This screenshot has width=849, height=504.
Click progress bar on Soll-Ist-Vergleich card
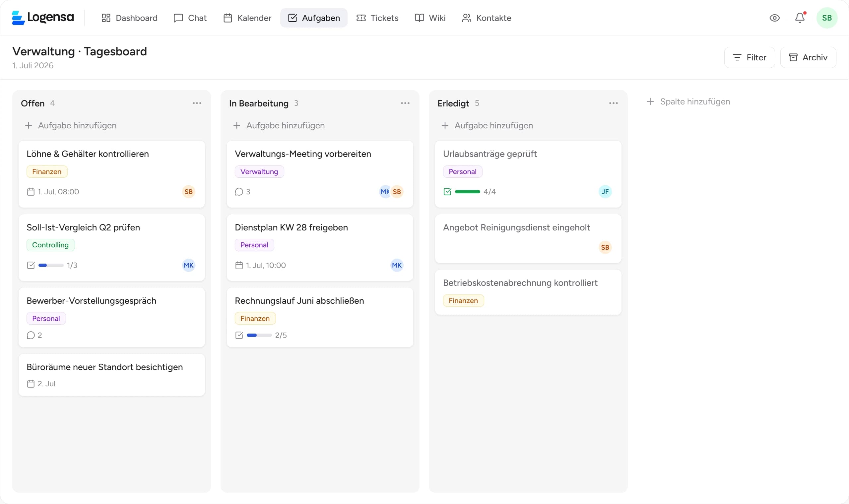pyautogui.click(x=51, y=265)
